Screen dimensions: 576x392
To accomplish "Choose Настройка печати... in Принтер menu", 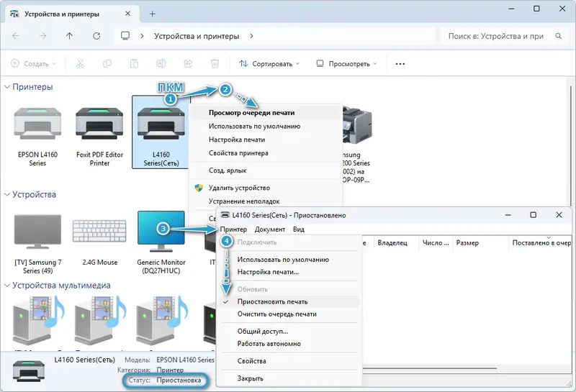I will pos(290,272).
